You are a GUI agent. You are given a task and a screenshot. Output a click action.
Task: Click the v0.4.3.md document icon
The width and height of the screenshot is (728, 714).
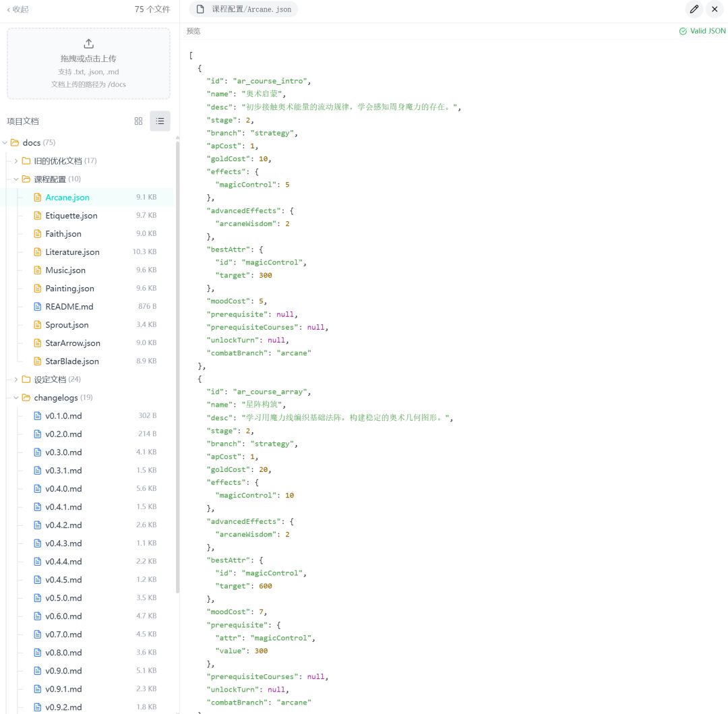38,543
